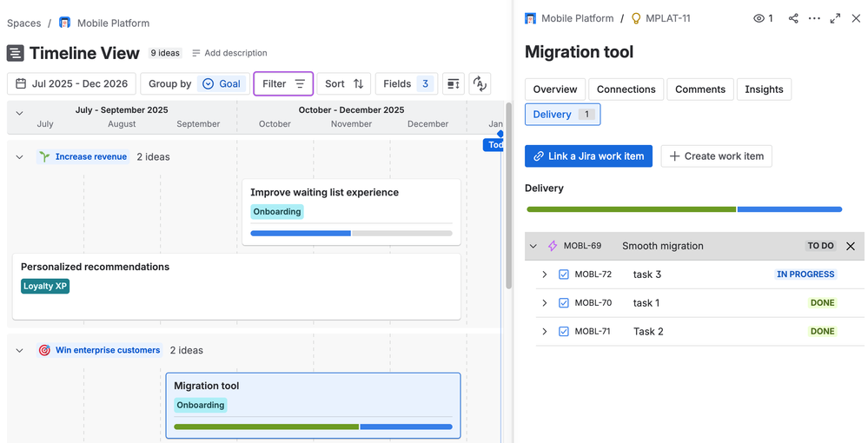Click the epic lightning icon beside MOBL-69
Viewport: 868px width, 443px height.
pos(553,246)
